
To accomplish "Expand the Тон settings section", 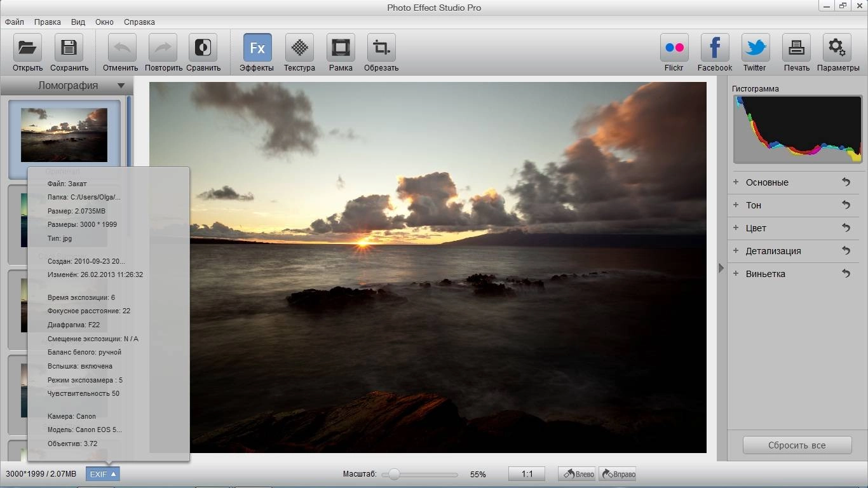I will (736, 205).
